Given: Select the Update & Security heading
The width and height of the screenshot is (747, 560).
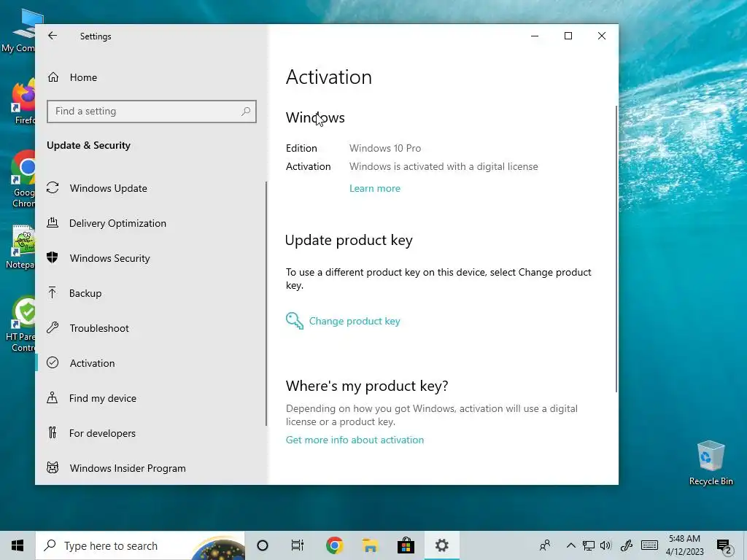Looking at the screenshot, I should [88, 146].
